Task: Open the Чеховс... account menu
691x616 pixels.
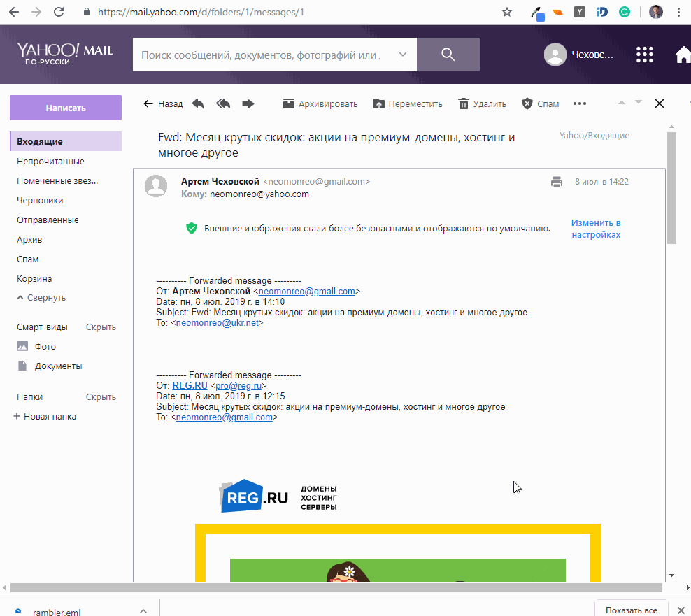Action: [x=579, y=55]
